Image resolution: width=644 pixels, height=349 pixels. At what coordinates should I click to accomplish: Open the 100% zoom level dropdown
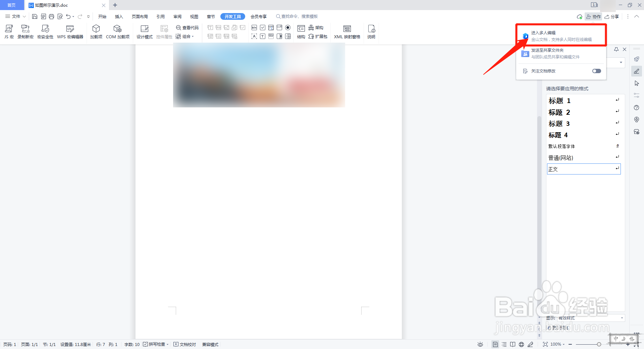[558, 344]
